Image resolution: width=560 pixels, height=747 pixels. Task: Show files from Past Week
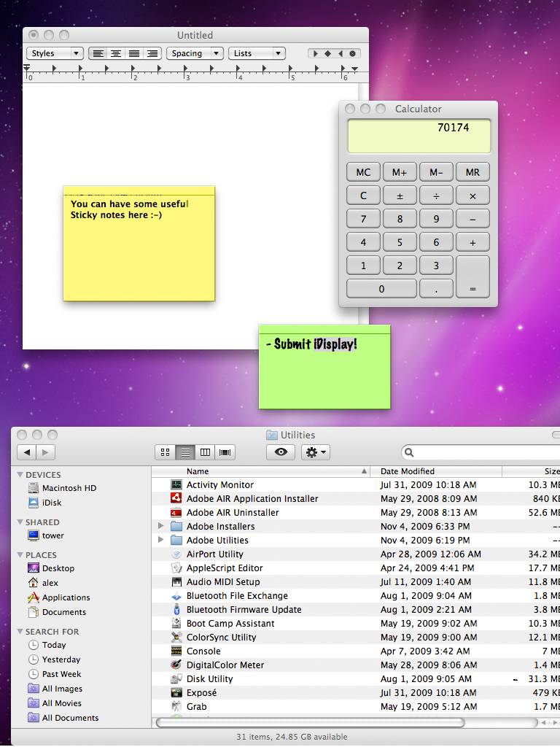54,674
